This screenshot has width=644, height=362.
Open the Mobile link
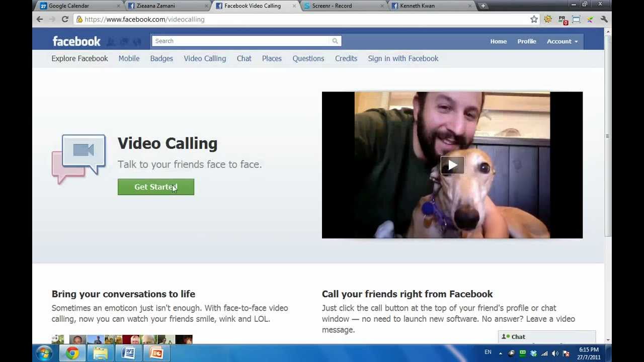click(129, 58)
